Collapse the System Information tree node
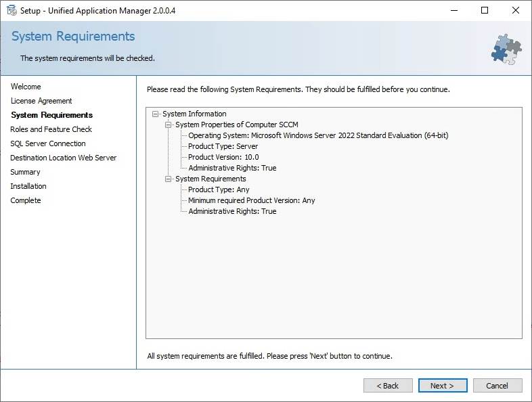The width and height of the screenshot is (532, 402). coord(156,114)
